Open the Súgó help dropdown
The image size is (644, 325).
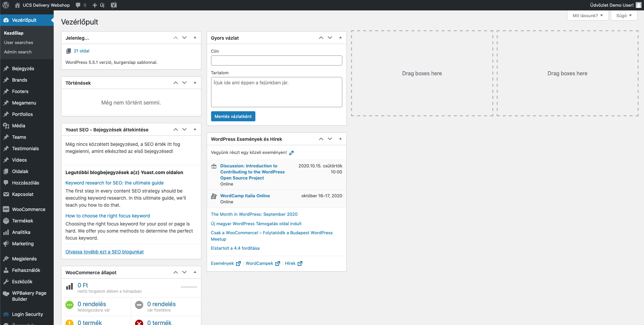(624, 15)
